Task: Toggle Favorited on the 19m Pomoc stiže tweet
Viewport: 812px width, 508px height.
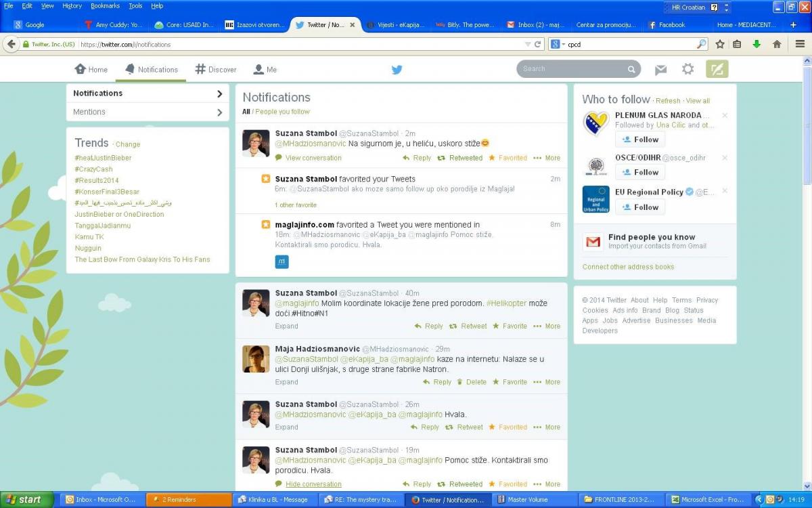Action: point(508,484)
